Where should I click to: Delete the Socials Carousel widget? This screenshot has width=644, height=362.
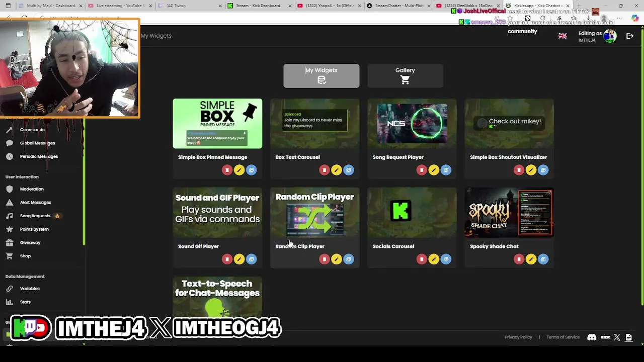[421, 259]
